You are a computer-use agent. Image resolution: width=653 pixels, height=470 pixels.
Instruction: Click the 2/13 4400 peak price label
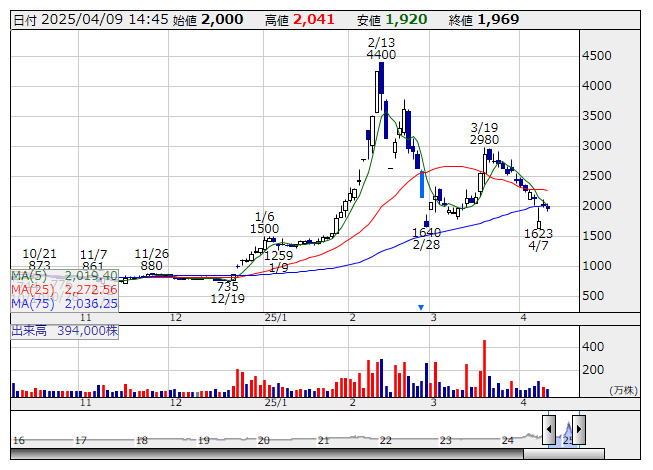click(381, 48)
